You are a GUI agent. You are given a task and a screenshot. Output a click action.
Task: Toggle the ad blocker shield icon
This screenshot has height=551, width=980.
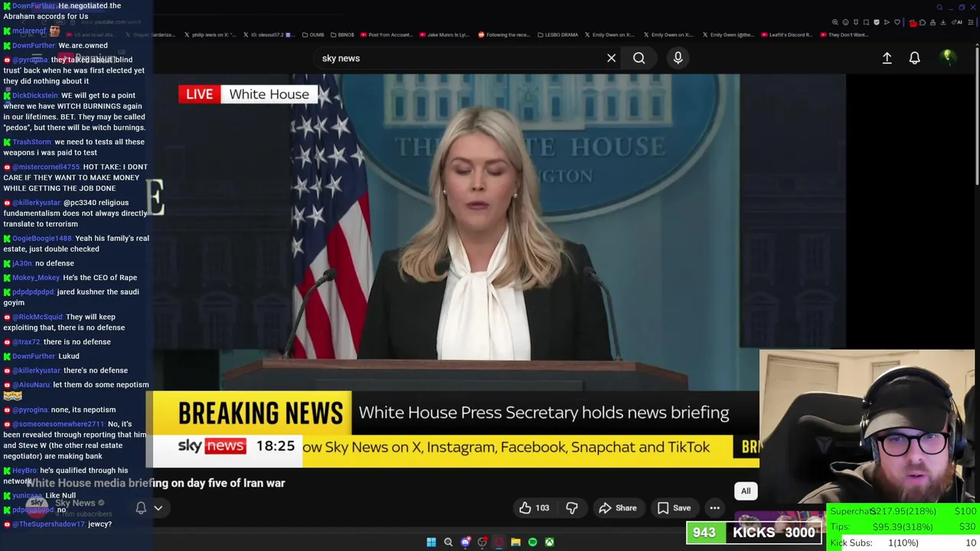point(877,22)
